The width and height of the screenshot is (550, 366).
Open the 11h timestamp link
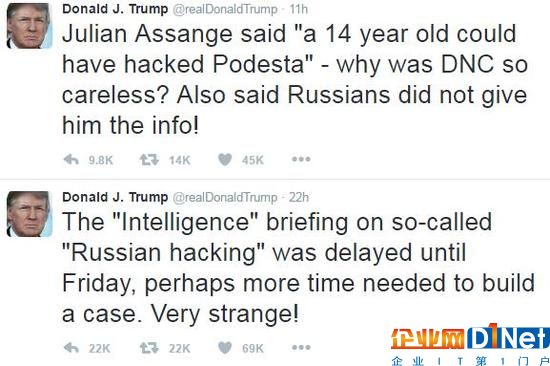[299, 9]
